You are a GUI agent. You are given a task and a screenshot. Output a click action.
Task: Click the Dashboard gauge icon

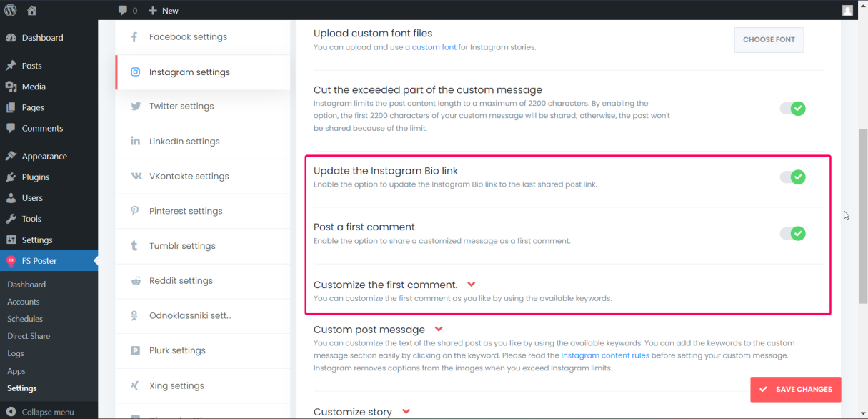click(11, 38)
